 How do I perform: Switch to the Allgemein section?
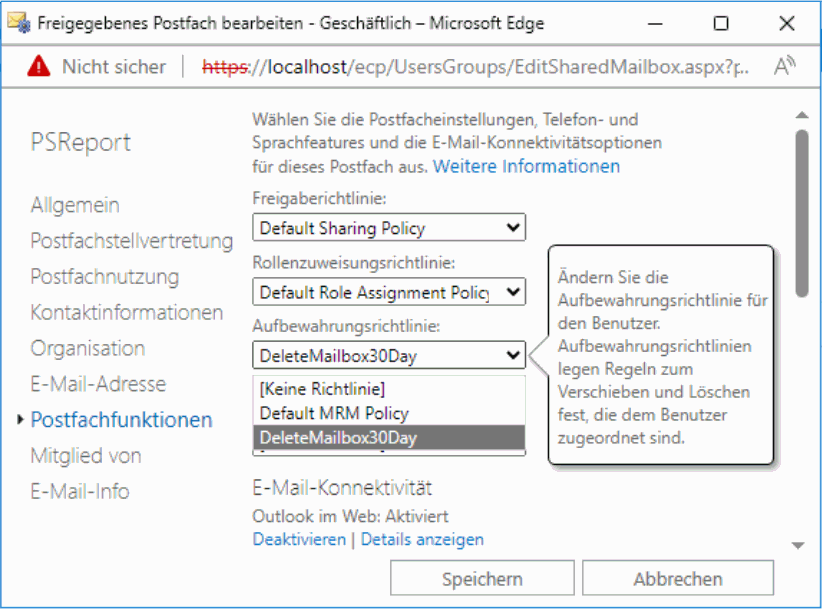[x=75, y=205]
